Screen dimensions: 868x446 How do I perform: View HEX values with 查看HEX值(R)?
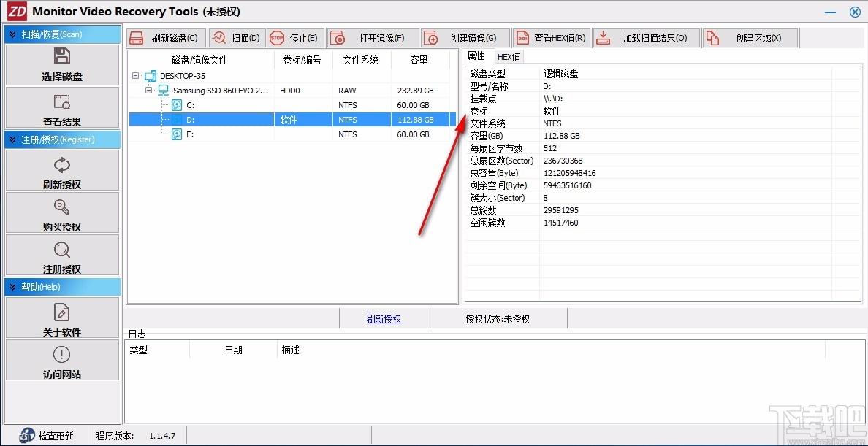[x=552, y=38]
